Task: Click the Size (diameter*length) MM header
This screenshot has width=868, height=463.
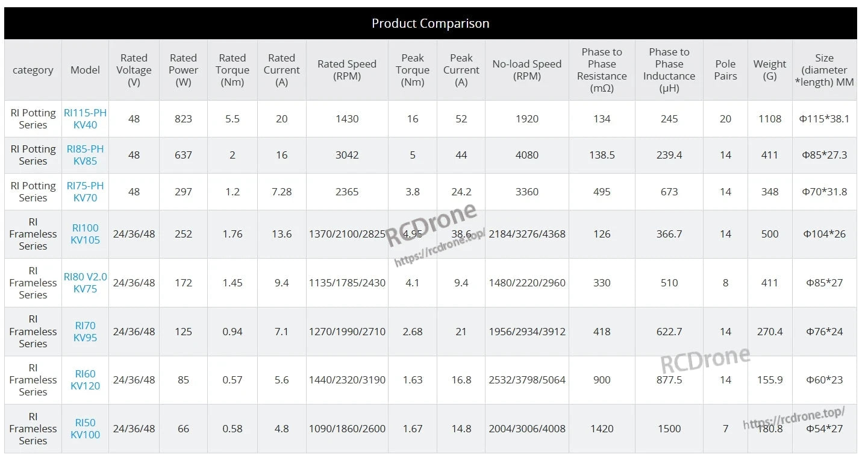Action: click(x=824, y=70)
